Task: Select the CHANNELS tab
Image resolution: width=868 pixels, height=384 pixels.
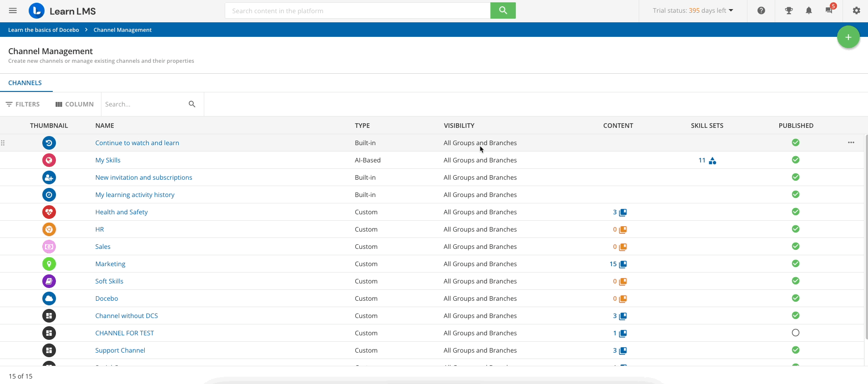Action: 25,83
